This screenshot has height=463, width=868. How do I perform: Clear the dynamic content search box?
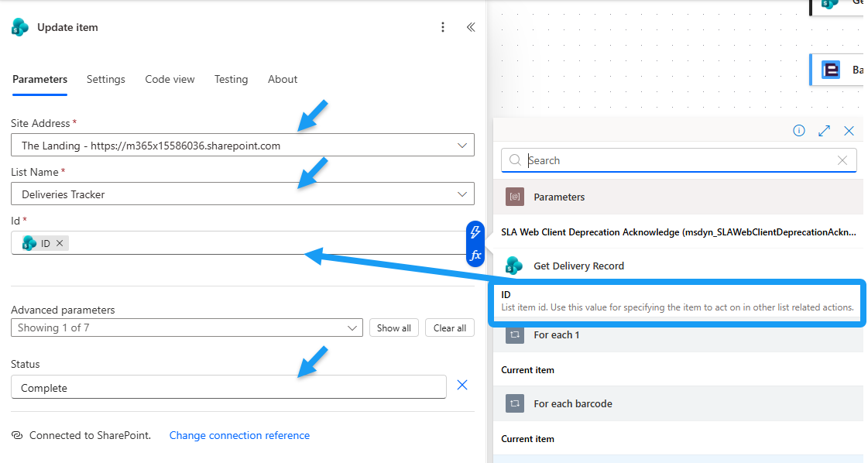pyautogui.click(x=842, y=160)
